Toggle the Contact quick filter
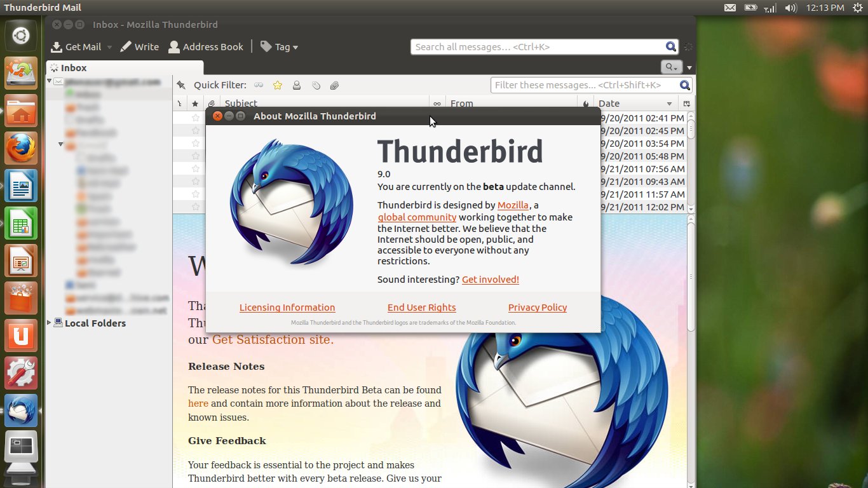Viewport: 868px width, 488px height. [297, 85]
